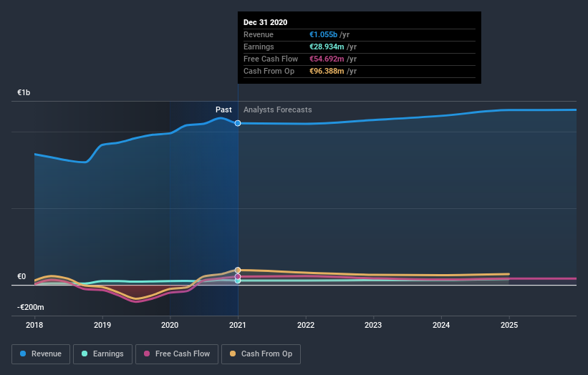Click the 2020 x-axis label
Image resolution: width=588 pixels, height=375 pixels.
pos(170,325)
